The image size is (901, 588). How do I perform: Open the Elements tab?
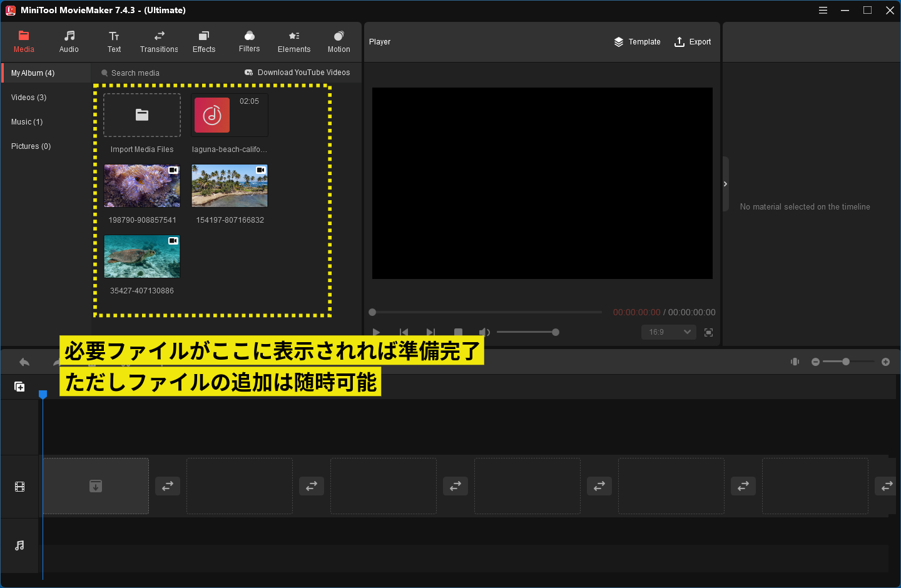[x=294, y=41]
